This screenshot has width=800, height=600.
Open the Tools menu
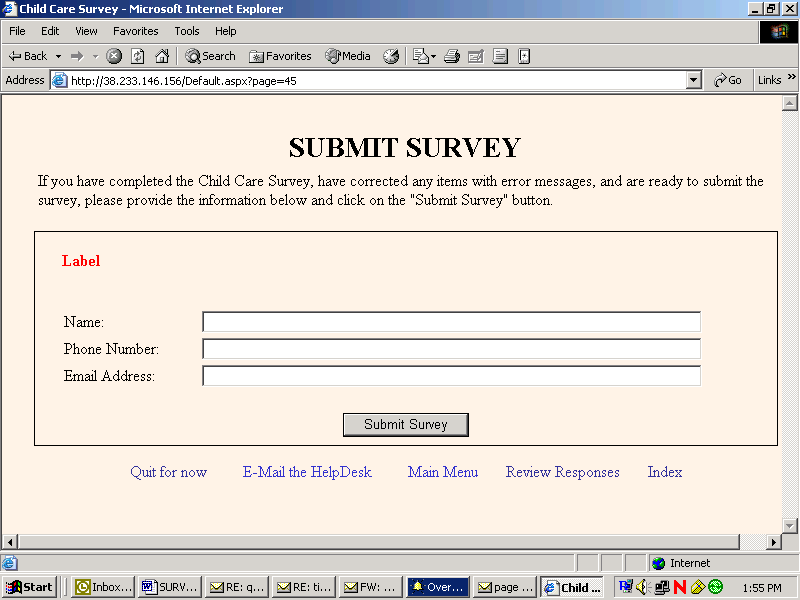(187, 31)
